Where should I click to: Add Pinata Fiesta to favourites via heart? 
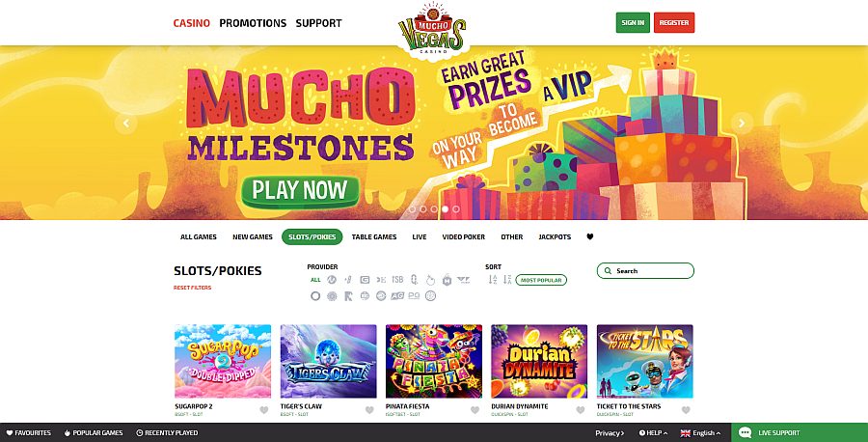click(475, 410)
